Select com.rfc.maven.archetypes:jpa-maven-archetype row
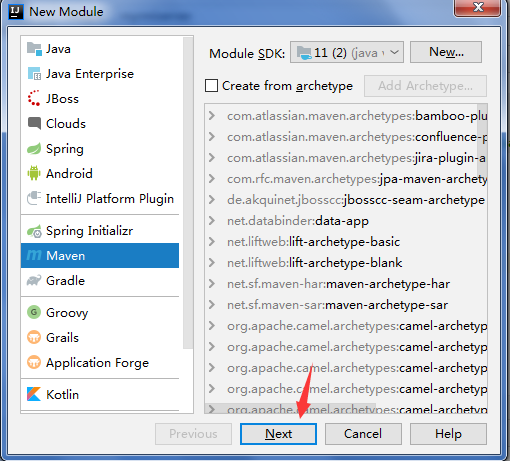Screen dimensions: 510x461 (346, 179)
